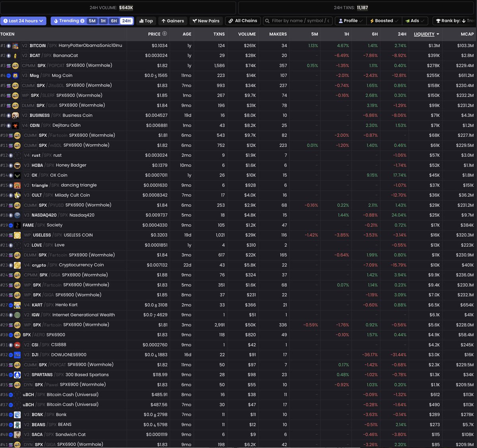Click the BITCOIN HarryPotterObamaSonic10Inu token logo
477x448 pixels.
pos(16,46)
